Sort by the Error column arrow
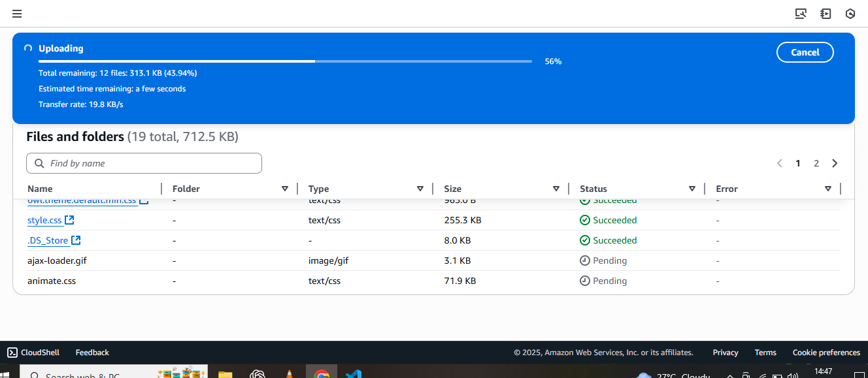The image size is (868, 378). click(x=828, y=189)
